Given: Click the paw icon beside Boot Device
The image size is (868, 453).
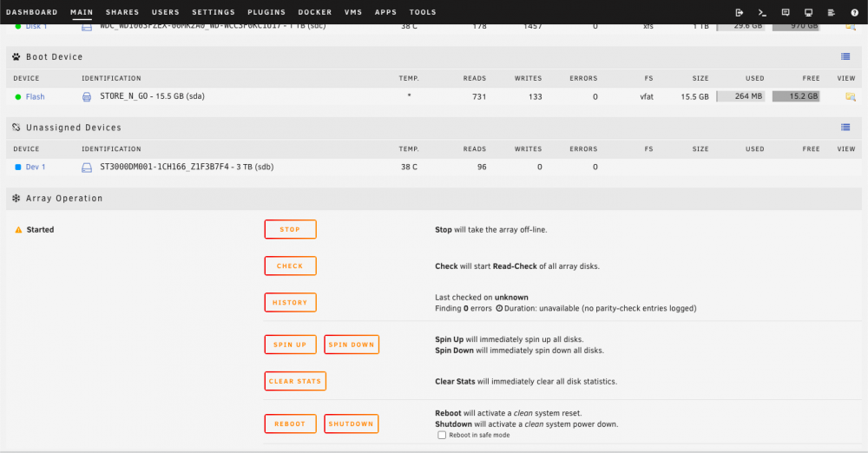Looking at the screenshot, I should 16,56.
